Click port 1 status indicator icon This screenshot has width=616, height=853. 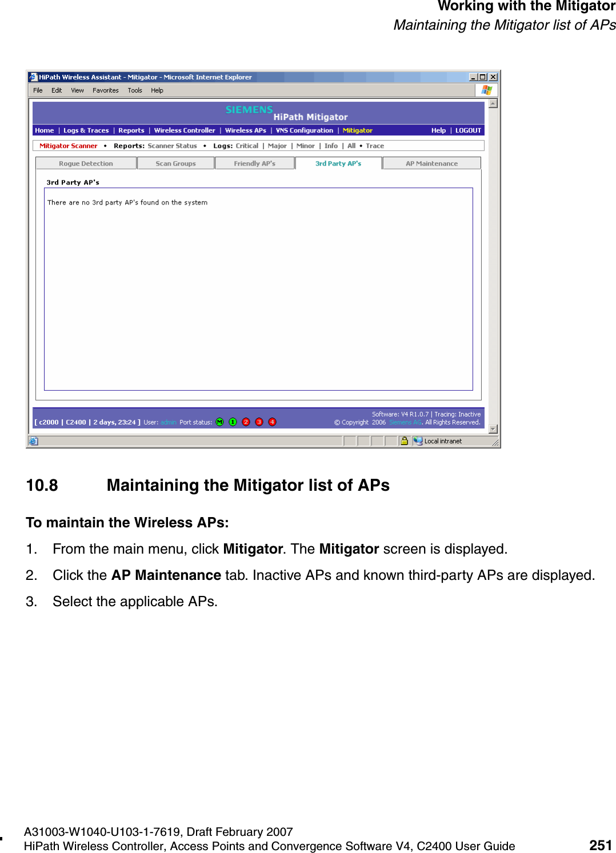point(233,422)
